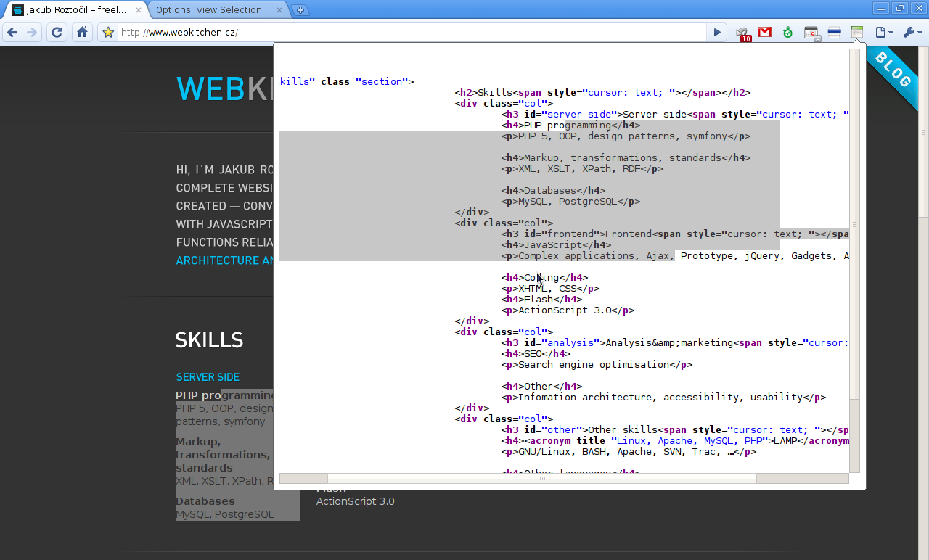Viewport: 929px width, 560px height.
Task: Click 'GNU/Linux, BASH, Apache' source line
Action: (x=629, y=451)
